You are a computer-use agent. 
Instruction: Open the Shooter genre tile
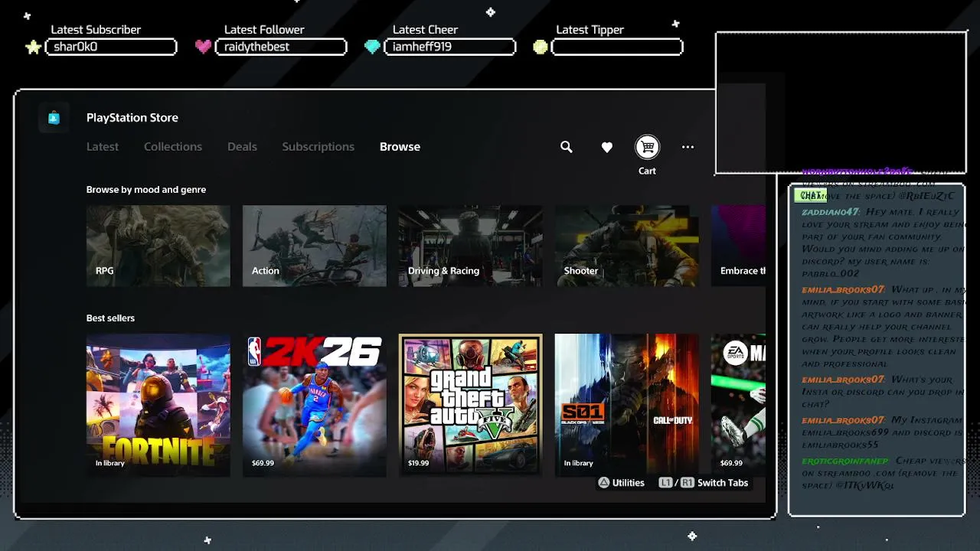[x=627, y=246]
